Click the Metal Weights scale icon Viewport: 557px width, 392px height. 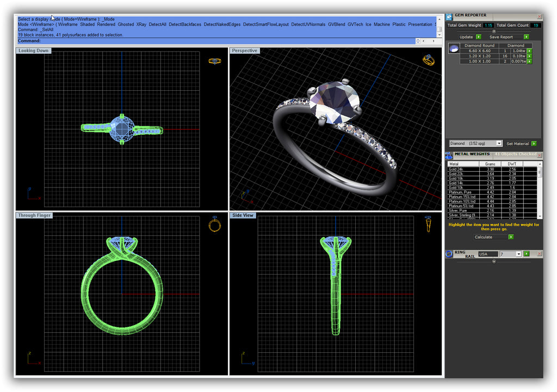449,155
